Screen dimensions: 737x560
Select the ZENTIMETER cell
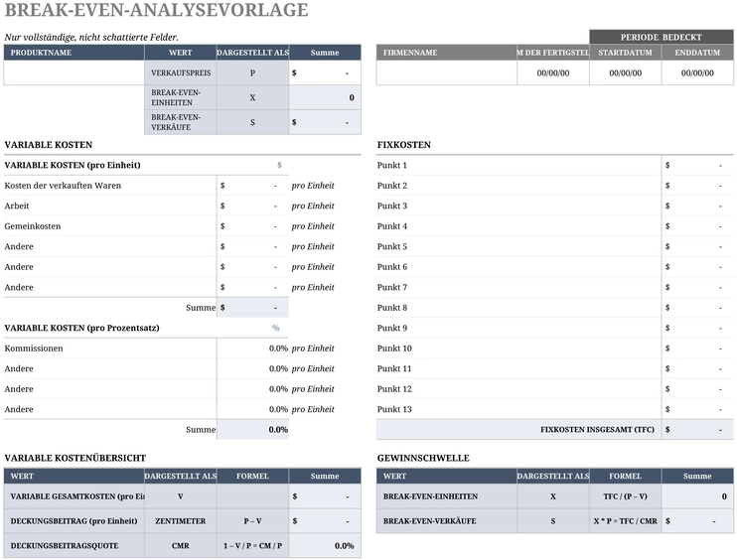click(181, 521)
